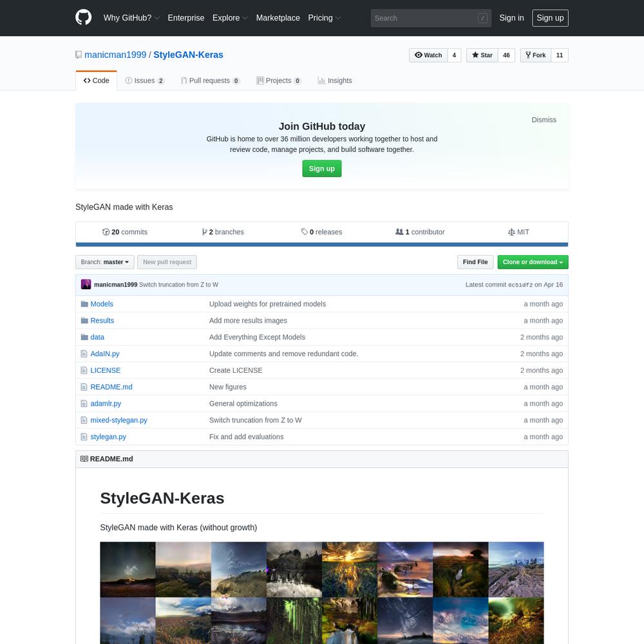Click the Watch button
Screen dimensions: 644x644
[x=428, y=55]
